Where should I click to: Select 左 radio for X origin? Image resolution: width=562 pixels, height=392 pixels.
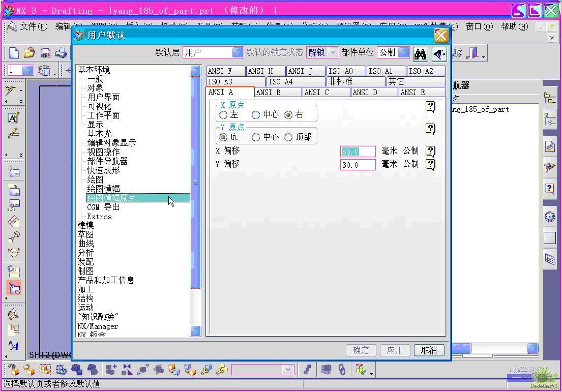point(223,115)
